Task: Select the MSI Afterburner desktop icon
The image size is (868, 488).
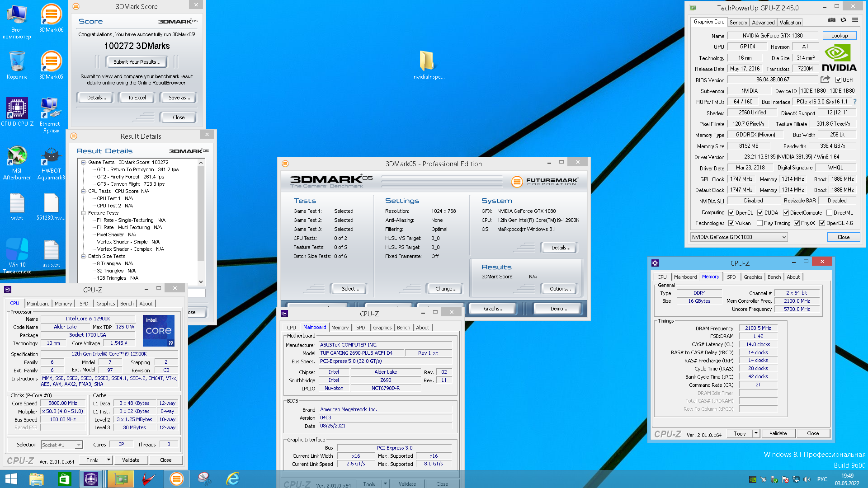Action: tap(17, 163)
